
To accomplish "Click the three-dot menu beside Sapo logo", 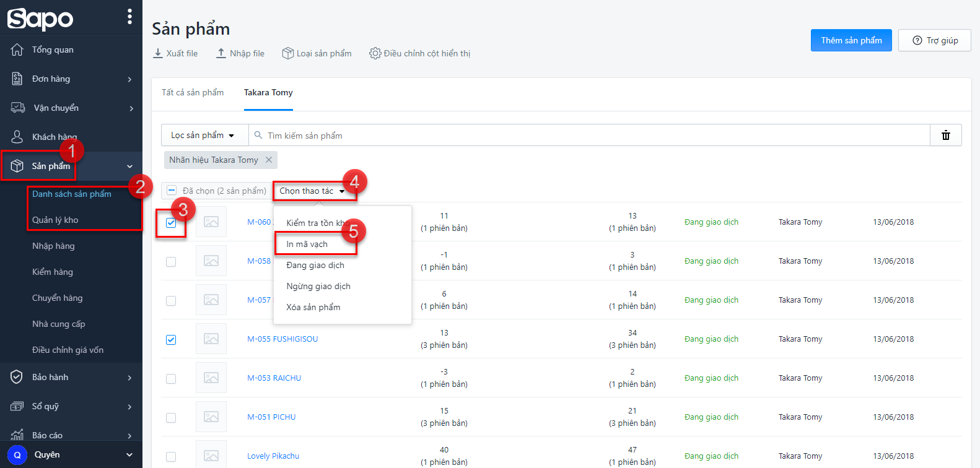I will click(x=129, y=17).
